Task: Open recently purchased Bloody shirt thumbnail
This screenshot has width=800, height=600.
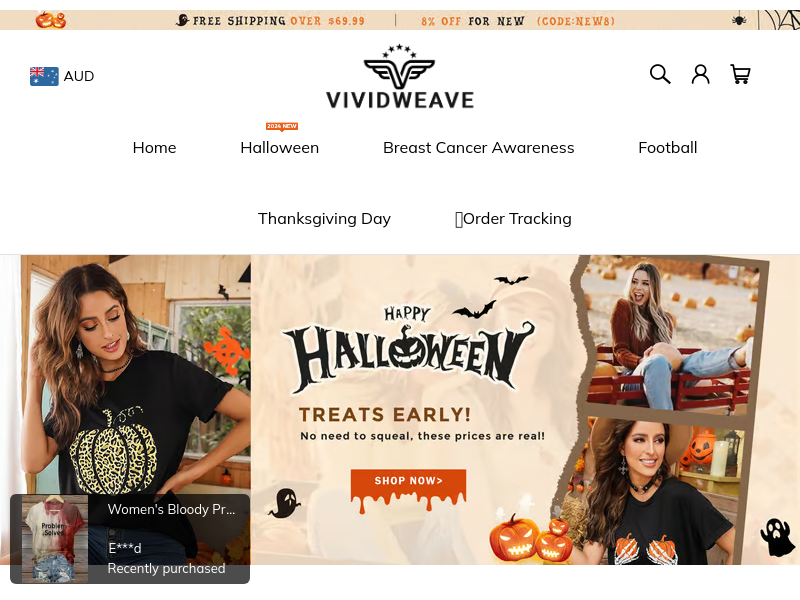Action: pyautogui.click(x=55, y=538)
